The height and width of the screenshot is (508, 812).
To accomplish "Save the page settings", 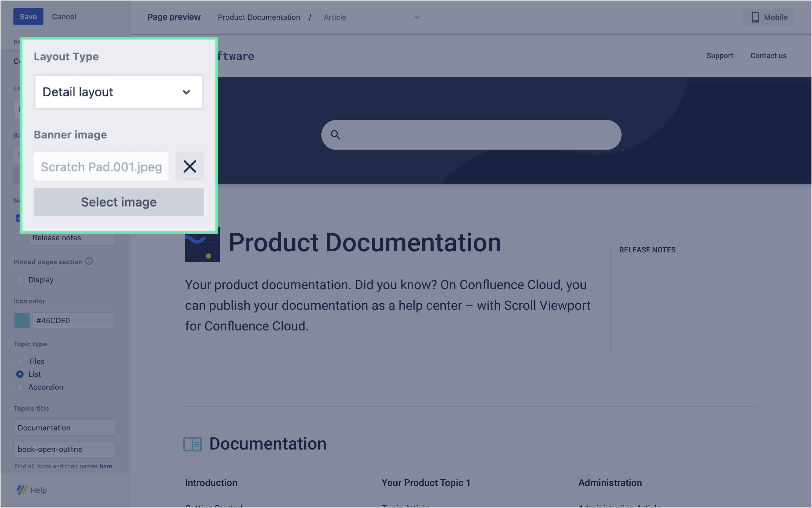I will 28,16.
